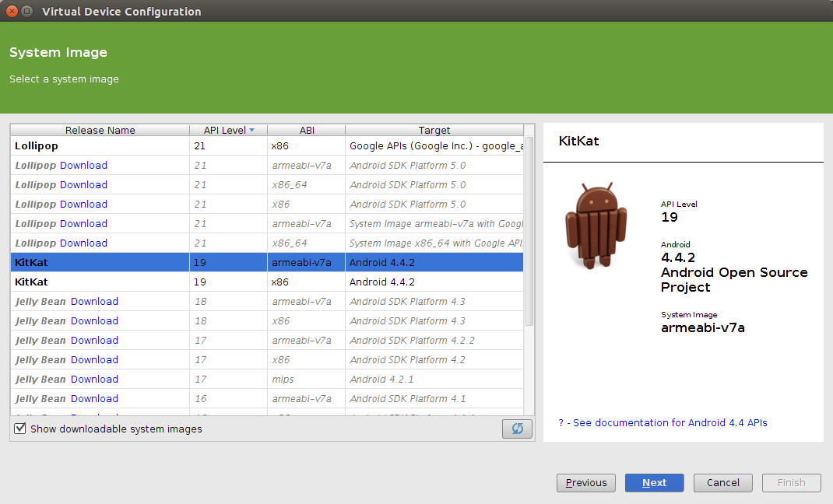
Task: Click the system image list vertical scrollbar
Action: point(529,231)
